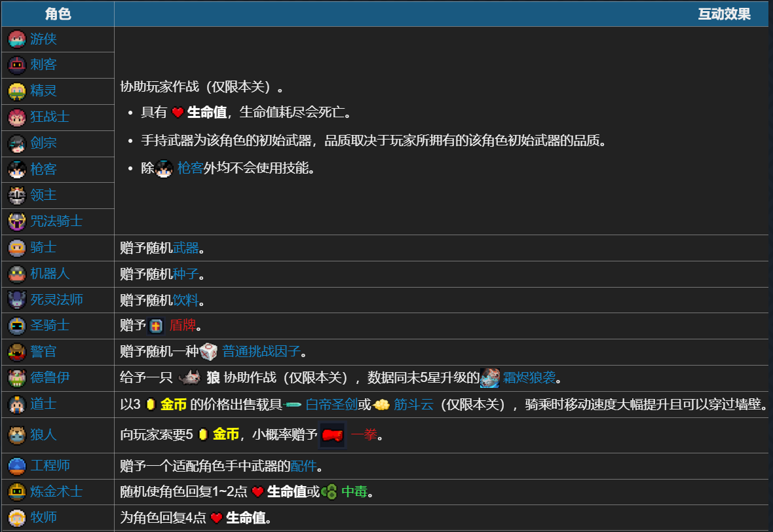Click the green 中毒 status link
The image size is (773, 532).
354,491
